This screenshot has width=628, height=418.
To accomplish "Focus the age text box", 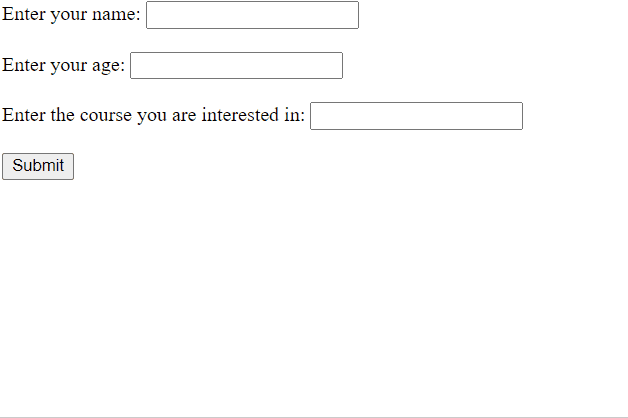I will [x=236, y=65].
